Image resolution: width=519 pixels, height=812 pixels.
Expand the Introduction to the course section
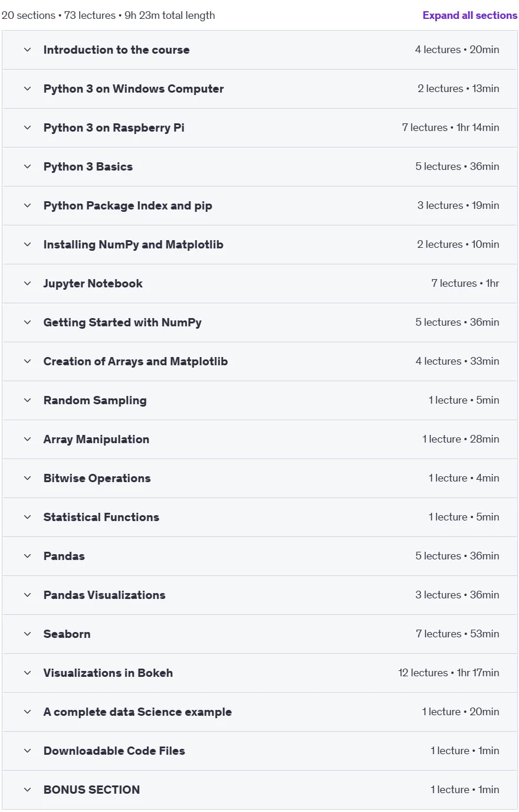(259, 50)
